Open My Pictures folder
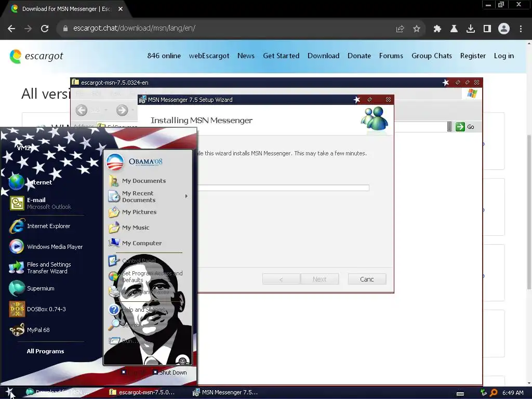The width and height of the screenshot is (532, 399). click(x=132, y=212)
